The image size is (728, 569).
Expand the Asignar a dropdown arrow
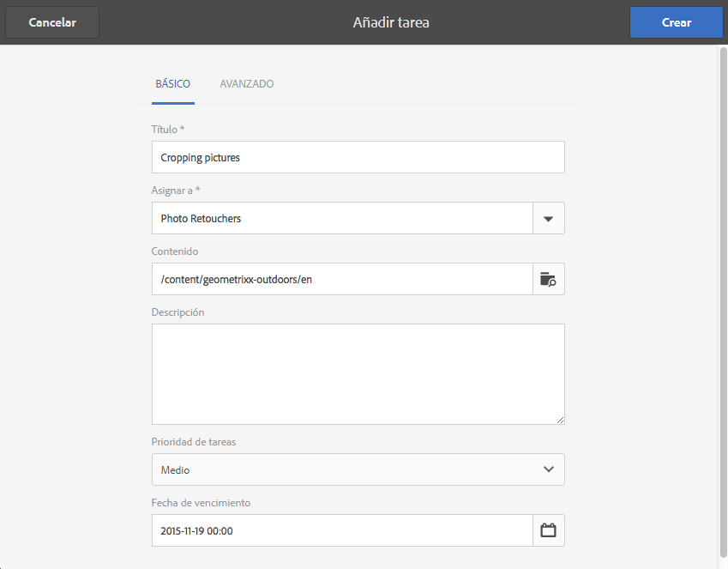tap(549, 218)
